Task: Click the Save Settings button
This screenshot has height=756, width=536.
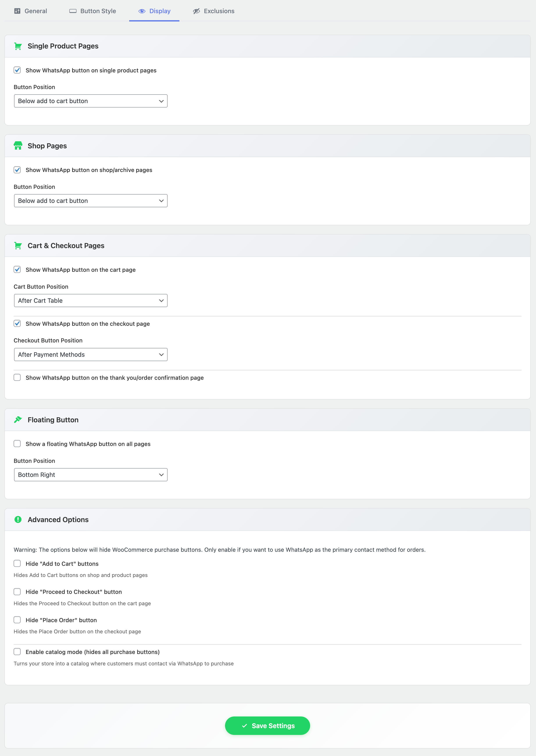Action: click(x=267, y=726)
